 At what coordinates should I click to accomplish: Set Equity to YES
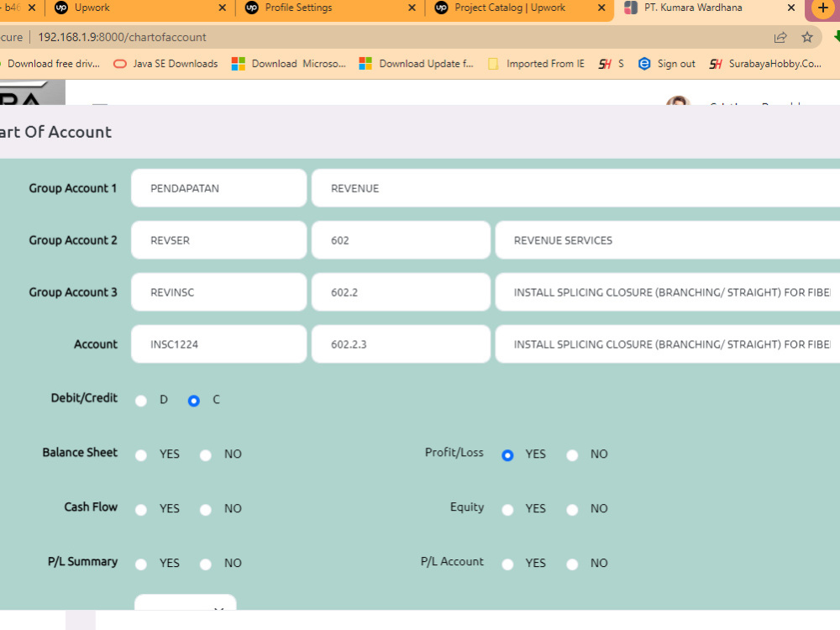tap(507, 510)
